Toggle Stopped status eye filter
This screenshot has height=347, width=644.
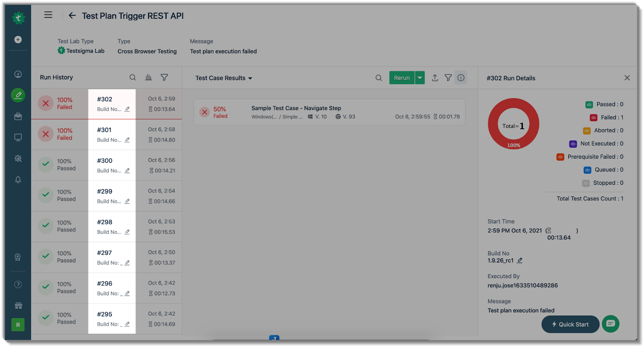(x=586, y=183)
